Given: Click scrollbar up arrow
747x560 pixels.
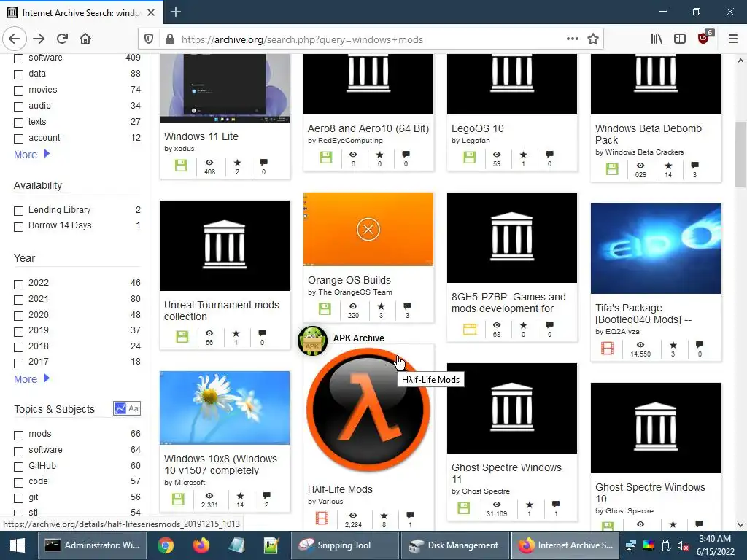Looking at the screenshot, I should [740, 61].
